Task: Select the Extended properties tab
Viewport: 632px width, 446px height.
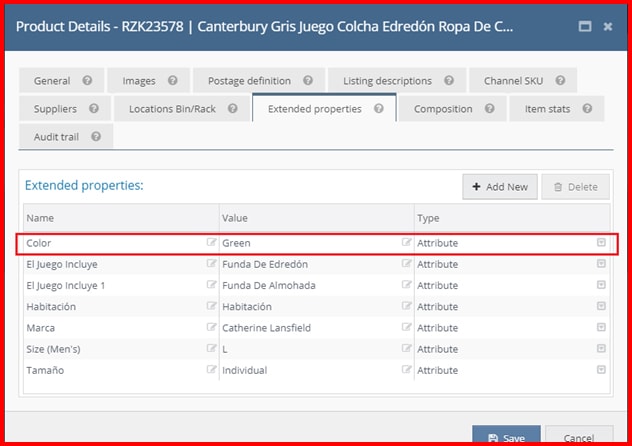Action: (x=324, y=108)
